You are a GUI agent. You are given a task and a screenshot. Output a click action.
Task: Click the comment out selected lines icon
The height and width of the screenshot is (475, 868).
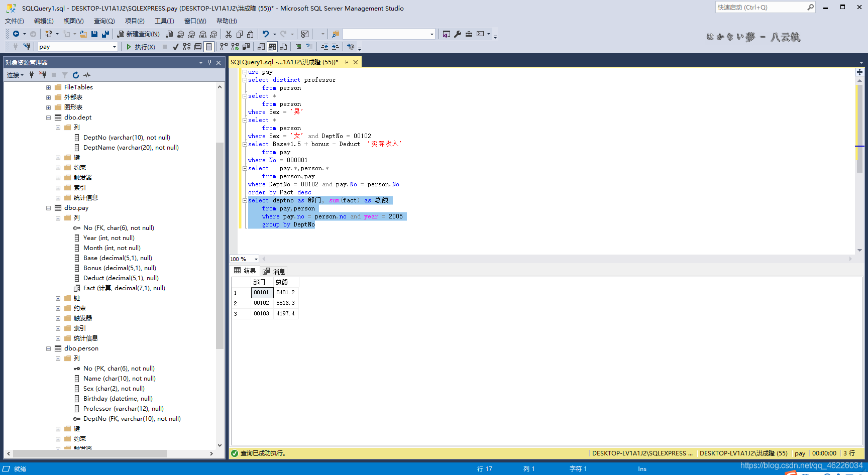(298, 47)
